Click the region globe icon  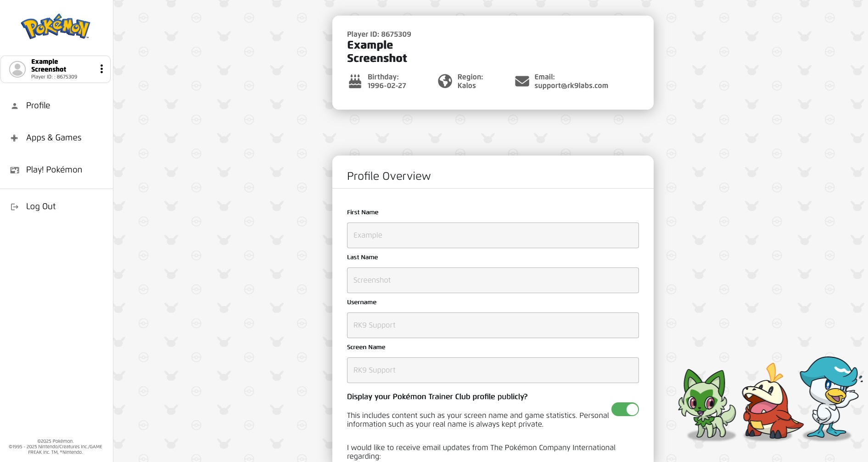(445, 81)
